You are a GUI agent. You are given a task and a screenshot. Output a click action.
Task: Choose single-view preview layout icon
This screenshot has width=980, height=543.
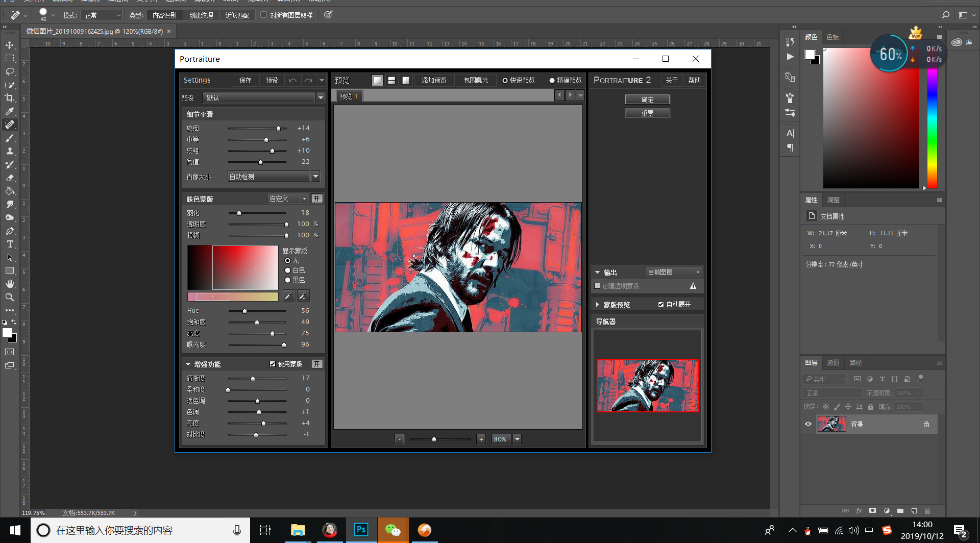click(x=377, y=80)
